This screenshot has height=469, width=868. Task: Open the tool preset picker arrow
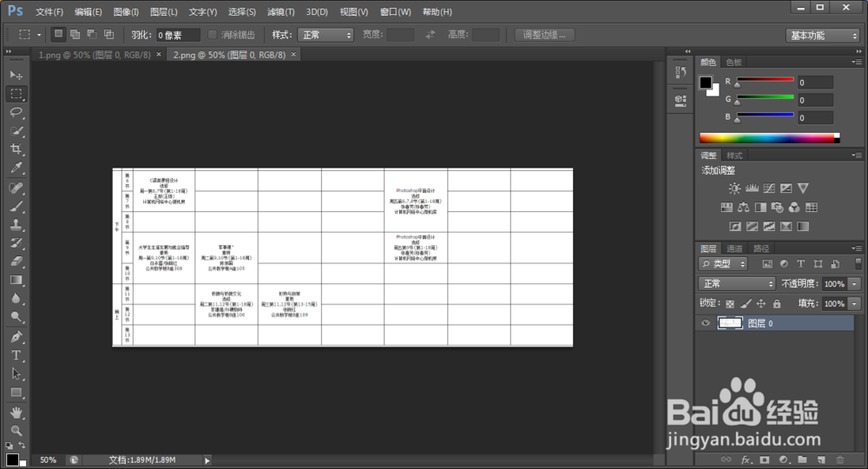[39, 35]
